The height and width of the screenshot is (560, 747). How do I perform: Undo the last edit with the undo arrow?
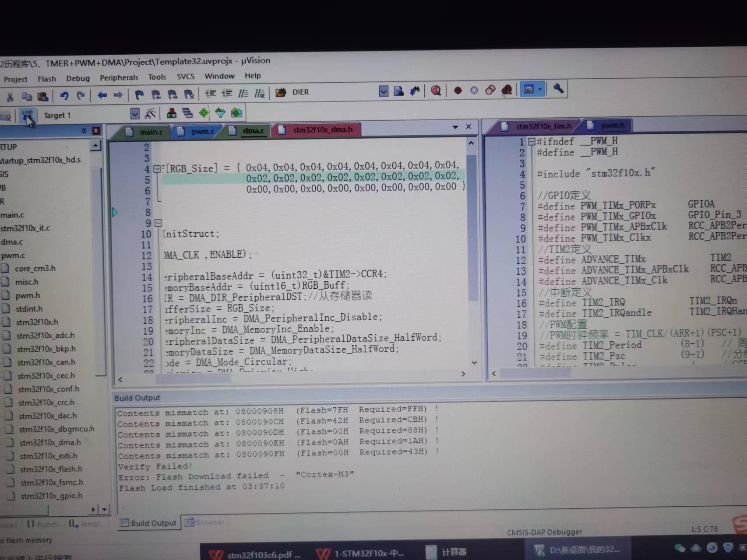tap(65, 95)
